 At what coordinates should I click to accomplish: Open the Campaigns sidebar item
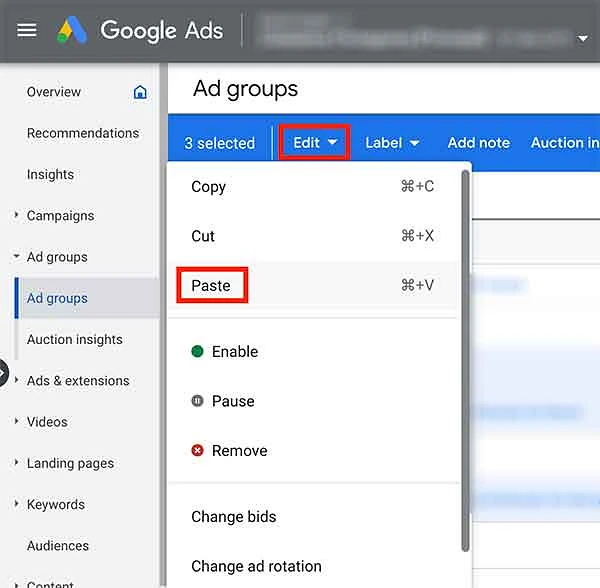[x=60, y=216]
